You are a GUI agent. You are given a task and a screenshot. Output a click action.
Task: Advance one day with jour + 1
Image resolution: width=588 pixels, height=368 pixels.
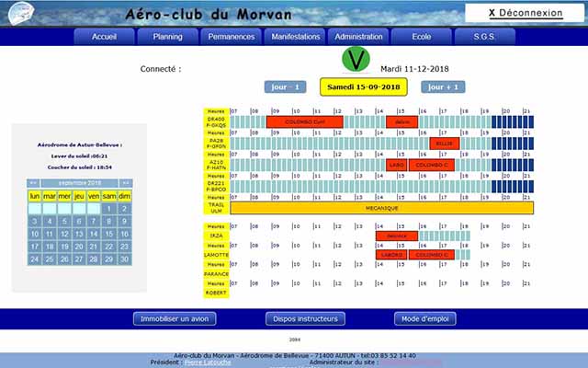coord(443,87)
